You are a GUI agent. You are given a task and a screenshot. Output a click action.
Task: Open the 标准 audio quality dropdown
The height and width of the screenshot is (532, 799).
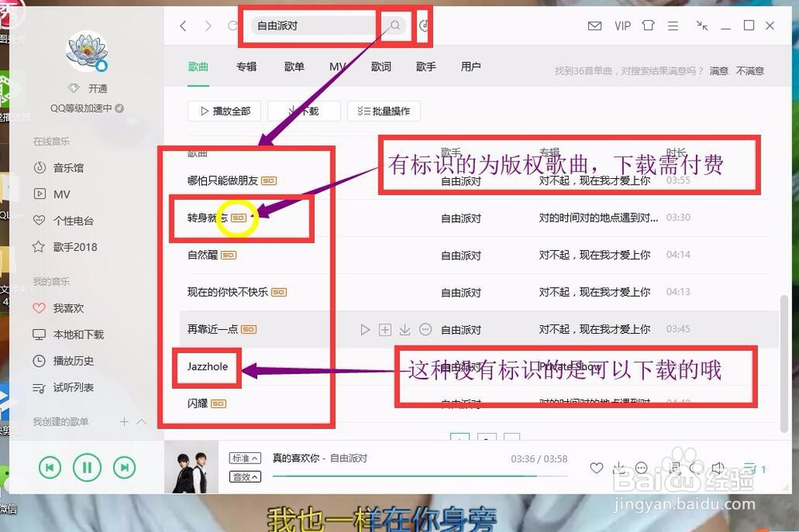point(244,459)
